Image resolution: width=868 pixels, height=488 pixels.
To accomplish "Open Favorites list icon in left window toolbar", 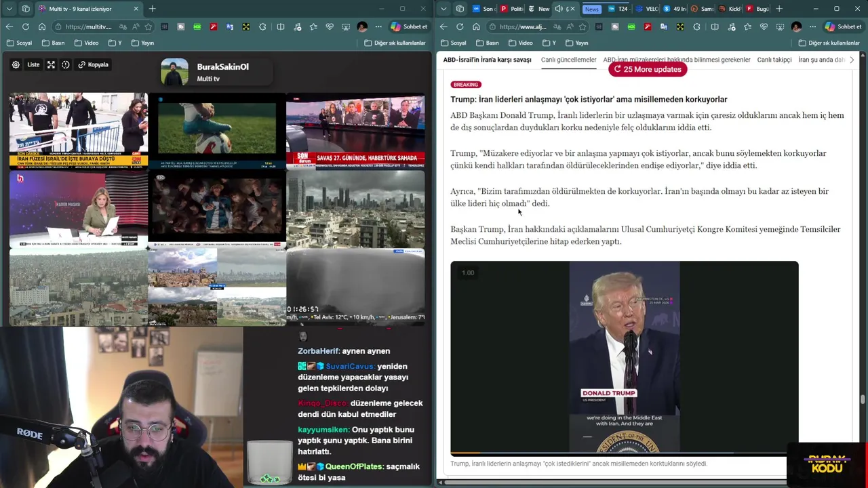I will [313, 26].
